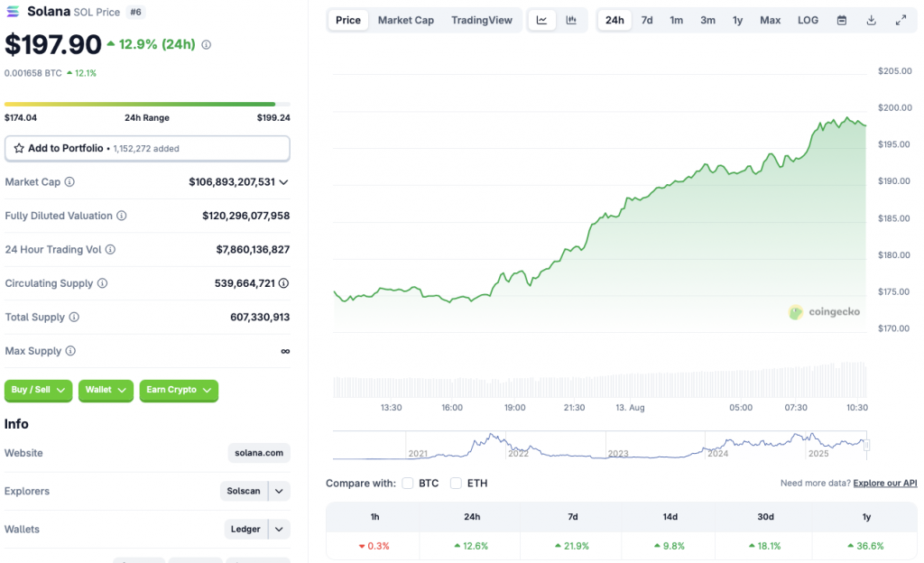Click the 607,330,913 total supply value

tap(260, 317)
